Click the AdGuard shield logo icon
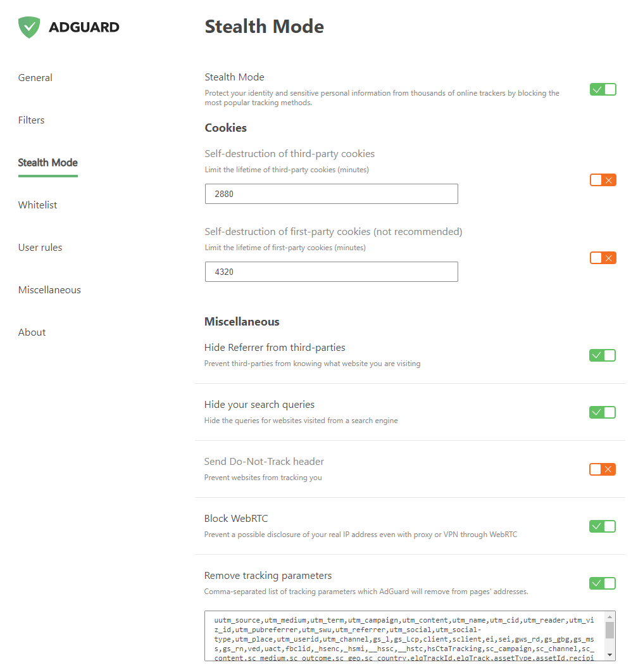 pyautogui.click(x=29, y=27)
